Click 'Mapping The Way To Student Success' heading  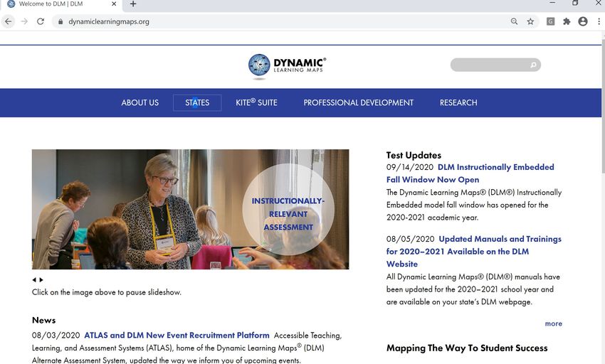coord(467,348)
